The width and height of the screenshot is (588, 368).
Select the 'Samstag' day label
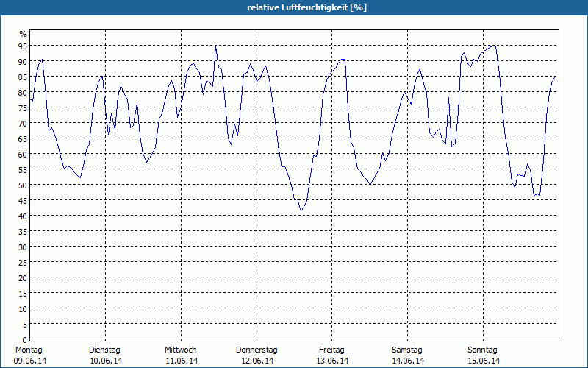click(x=407, y=350)
